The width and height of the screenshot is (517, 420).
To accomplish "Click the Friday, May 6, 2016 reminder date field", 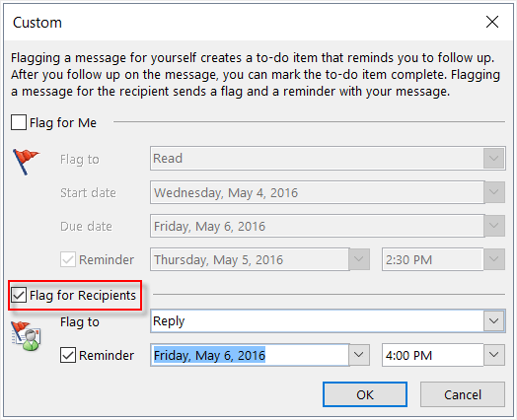I will (x=250, y=355).
